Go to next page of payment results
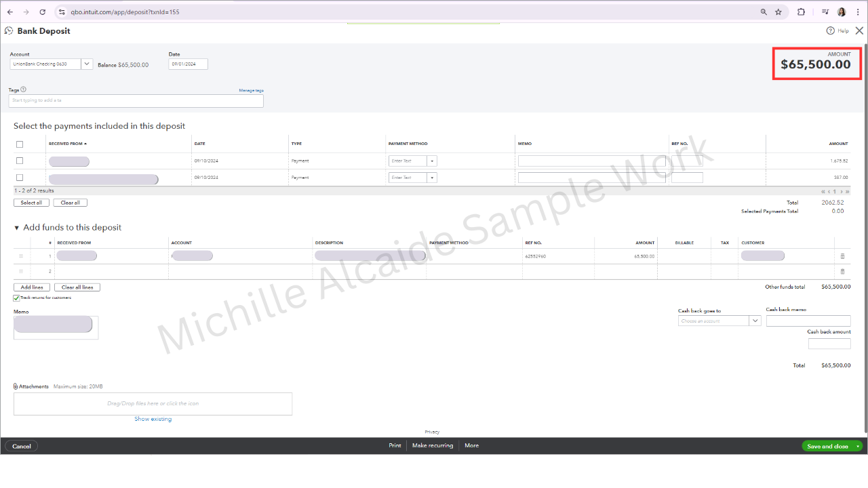Screen dimensions: 868x488 [840, 192]
